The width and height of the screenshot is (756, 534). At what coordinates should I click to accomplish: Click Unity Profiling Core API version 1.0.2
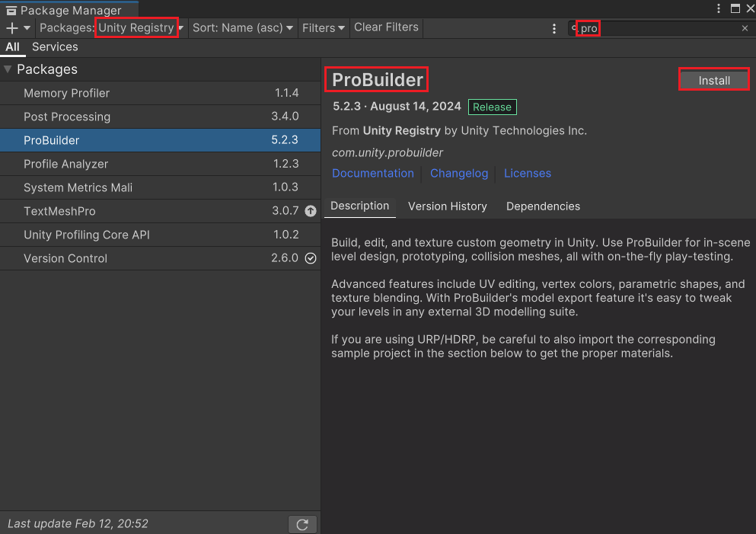(x=286, y=235)
